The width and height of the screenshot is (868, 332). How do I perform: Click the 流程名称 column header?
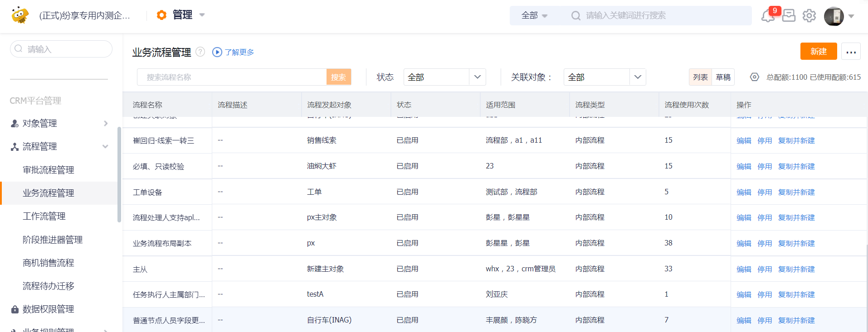point(147,105)
